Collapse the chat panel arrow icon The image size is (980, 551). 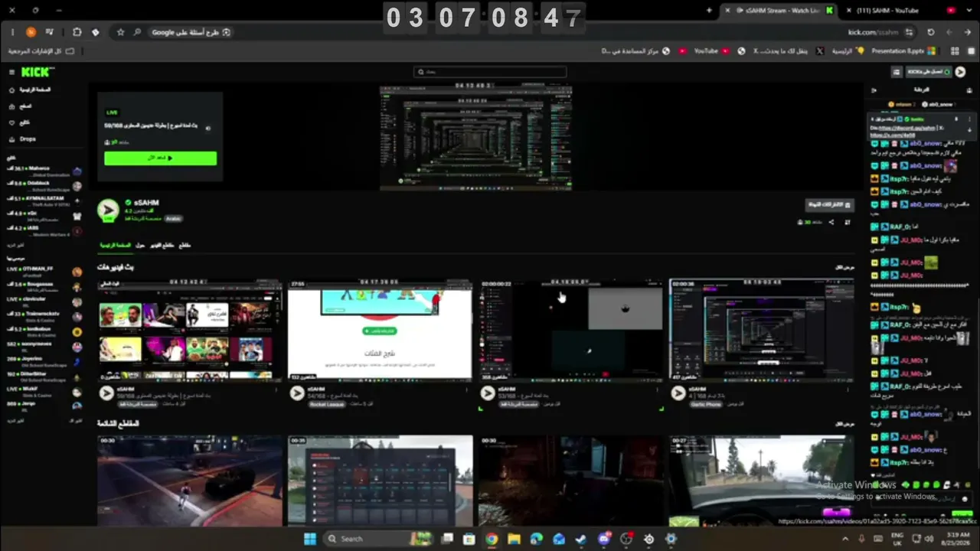tap(875, 90)
